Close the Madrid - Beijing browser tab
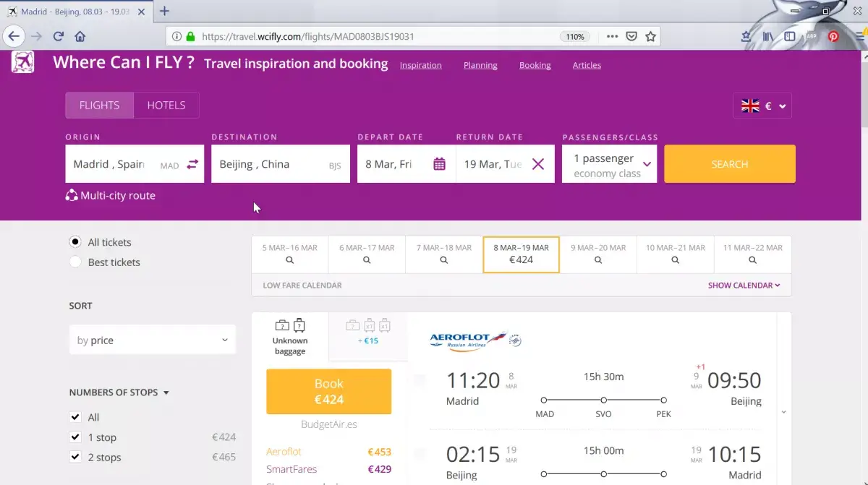This screenshot has height=485, width=868. [x=140, y=12]
